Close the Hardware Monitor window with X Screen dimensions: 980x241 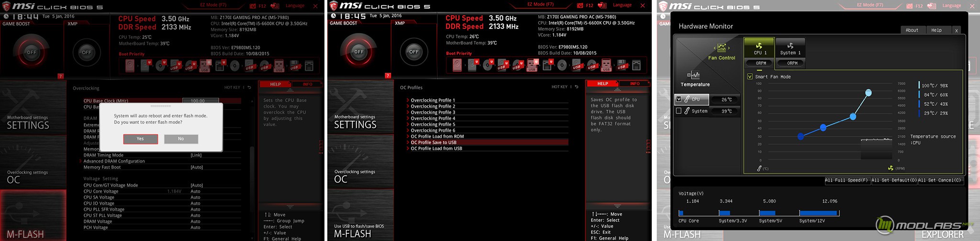tap(956, 30)
